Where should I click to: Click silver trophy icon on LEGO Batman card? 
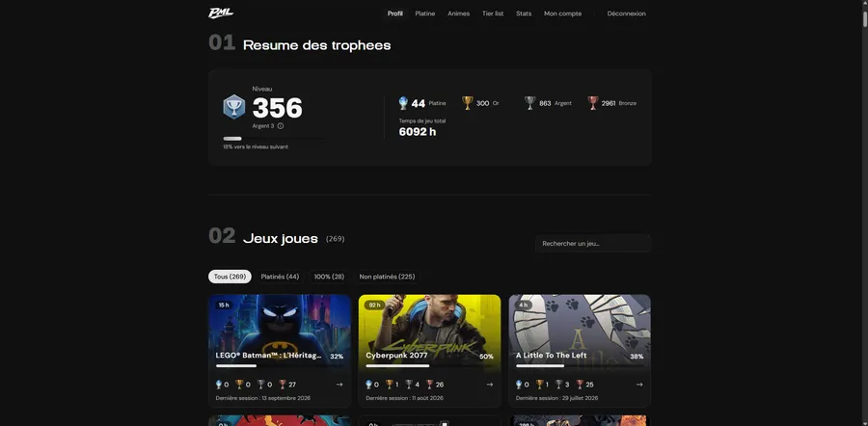[x=260, y=384]
